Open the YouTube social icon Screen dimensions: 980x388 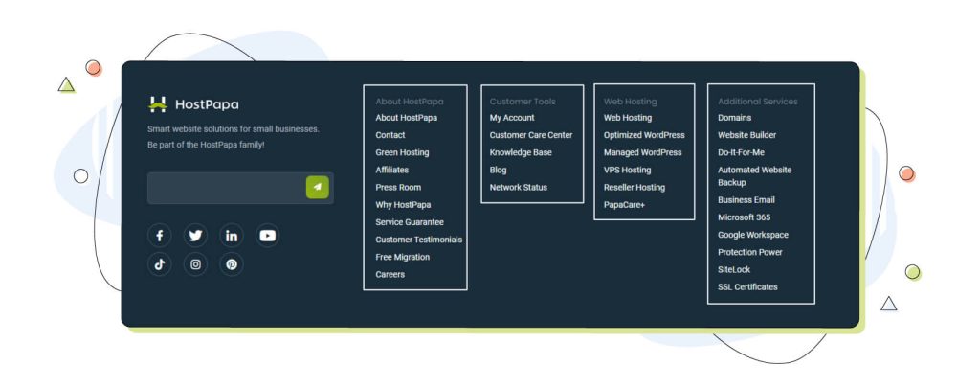click(268, 236)
